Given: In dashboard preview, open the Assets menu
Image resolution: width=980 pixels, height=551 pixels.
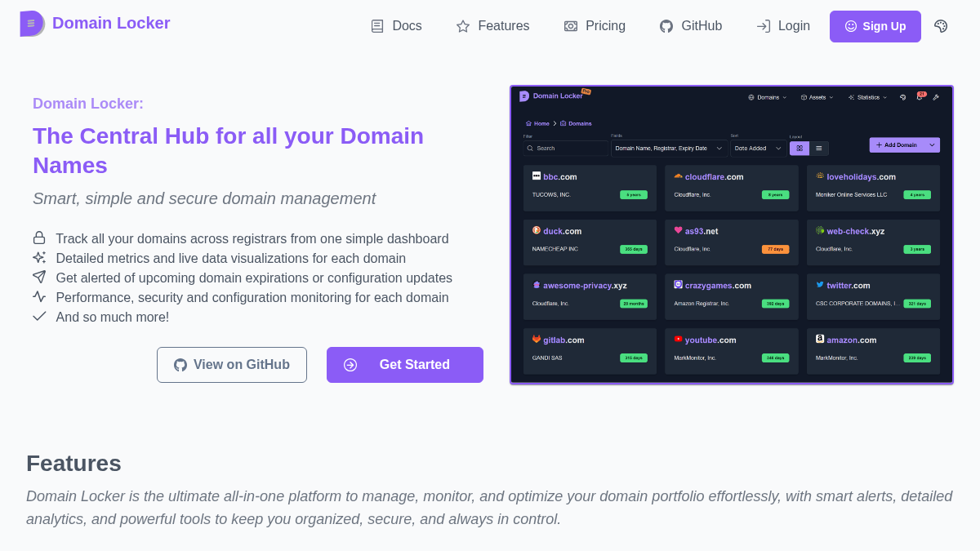Looking at the screenshot, I should (817, 97).
